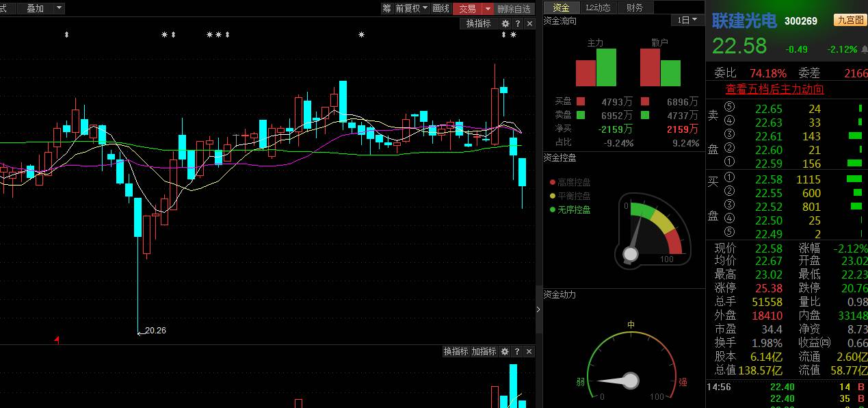Switch to the 资金 tab

[x=561, y=8]
